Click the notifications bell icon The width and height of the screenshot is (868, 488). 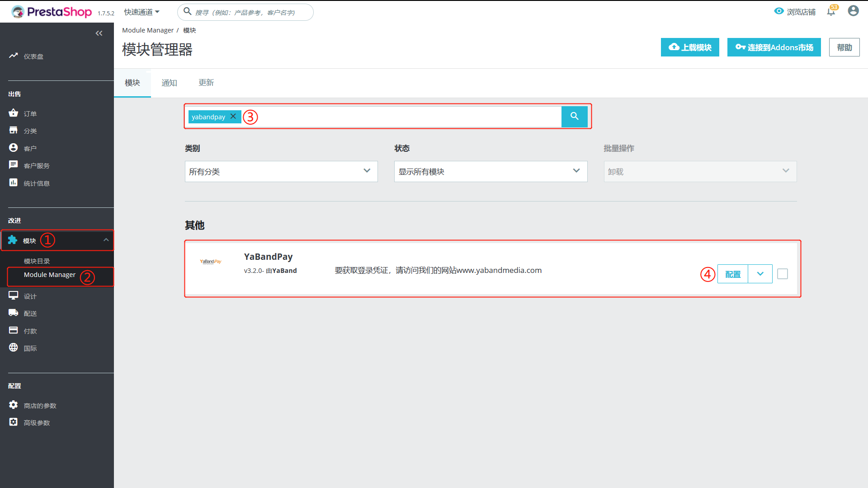tap(831, 12)
